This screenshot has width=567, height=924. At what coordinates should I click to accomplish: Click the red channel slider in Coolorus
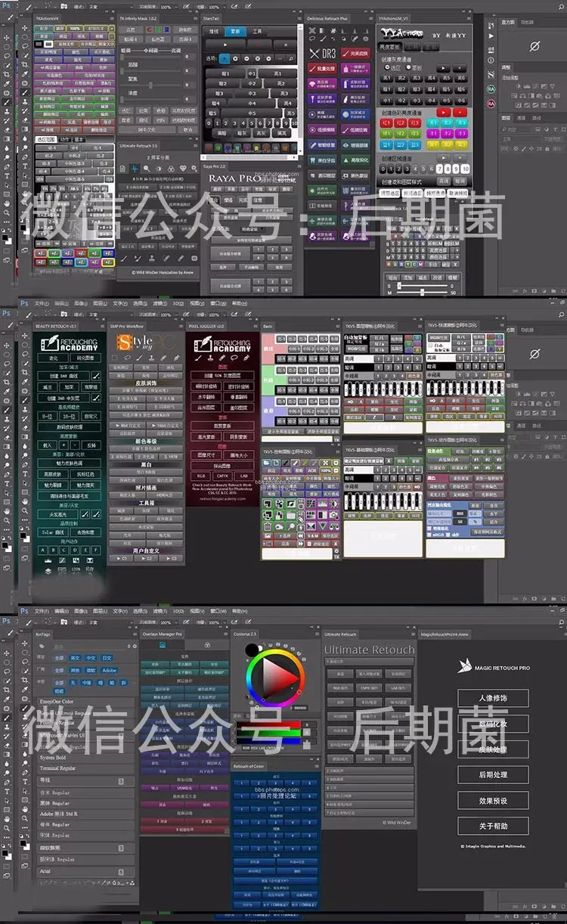[268, 724]
